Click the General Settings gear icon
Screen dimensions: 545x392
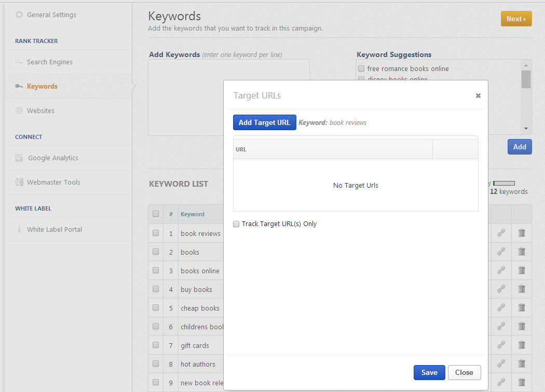(x=19, y=15)
